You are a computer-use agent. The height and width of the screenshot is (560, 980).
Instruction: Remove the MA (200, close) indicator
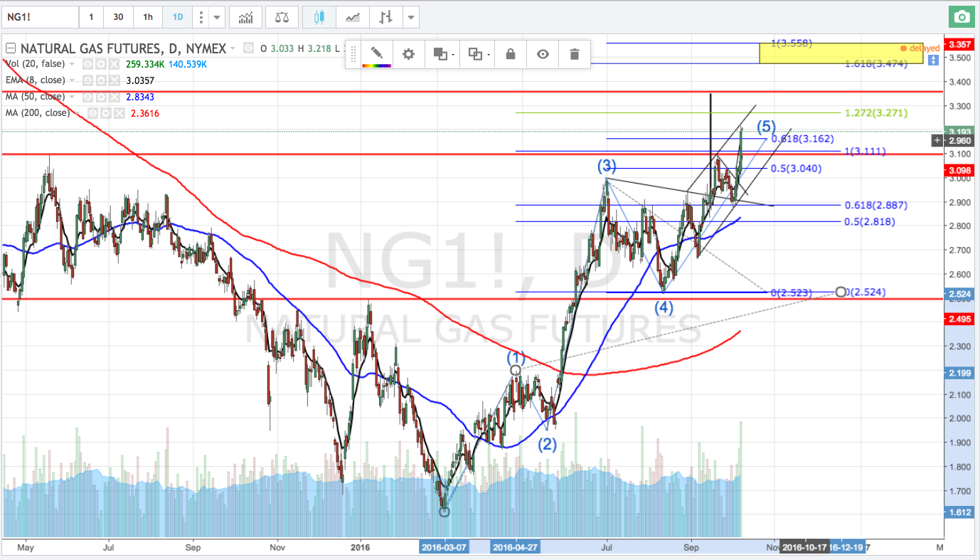click(119, 113)
